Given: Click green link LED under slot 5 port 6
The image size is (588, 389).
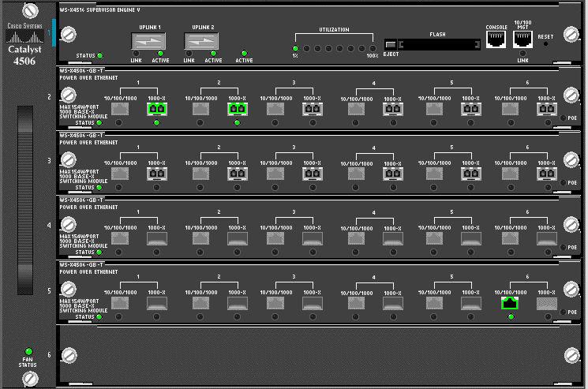Looking at the screenshot, I should 511,317.
